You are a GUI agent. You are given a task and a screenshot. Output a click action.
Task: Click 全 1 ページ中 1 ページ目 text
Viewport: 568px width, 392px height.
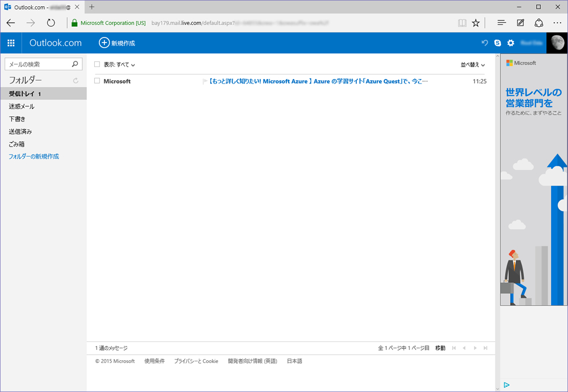click(x=403, y=348)
